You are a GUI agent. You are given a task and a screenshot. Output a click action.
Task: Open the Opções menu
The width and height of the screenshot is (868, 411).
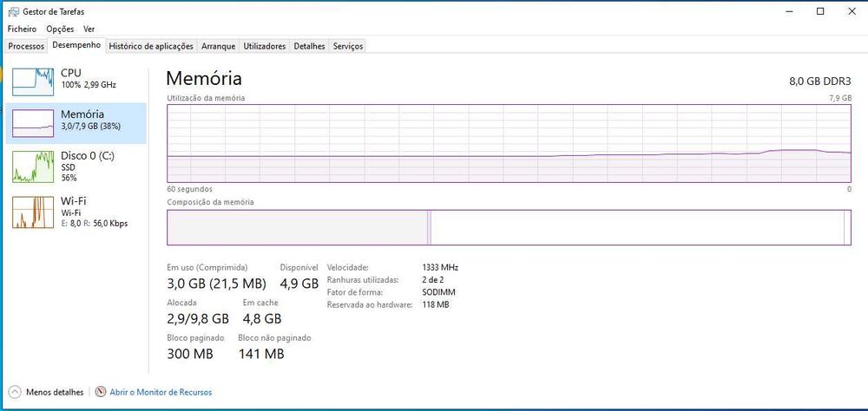pyautogui.click(x=60, y=29)
